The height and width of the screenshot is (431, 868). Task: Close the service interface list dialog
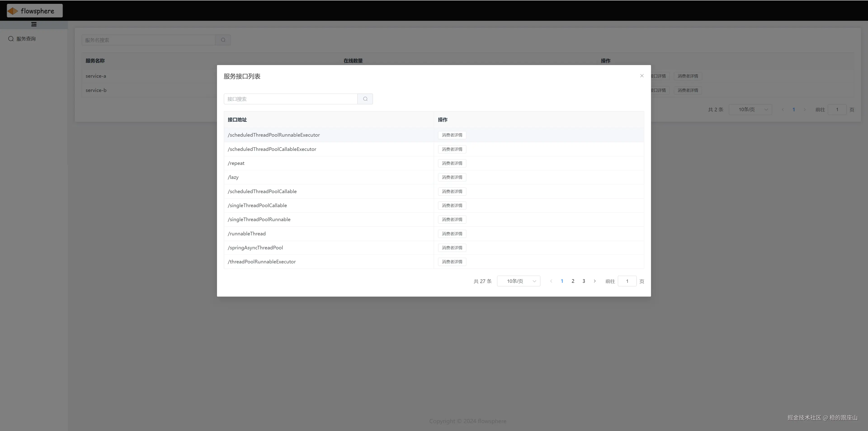642,76
